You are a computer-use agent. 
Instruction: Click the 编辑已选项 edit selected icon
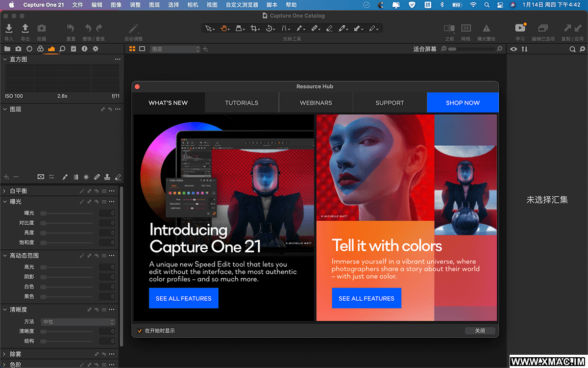click(x=543, y=28)
